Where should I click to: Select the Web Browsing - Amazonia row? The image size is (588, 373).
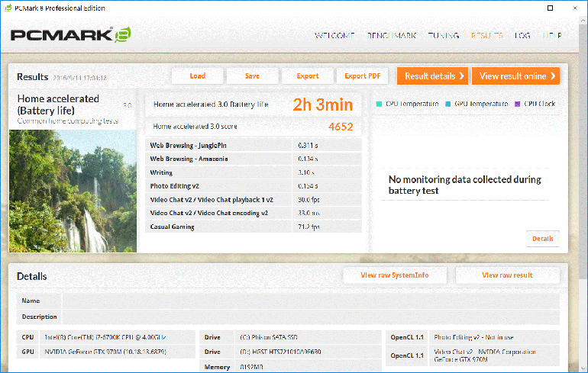coord(253,159)
